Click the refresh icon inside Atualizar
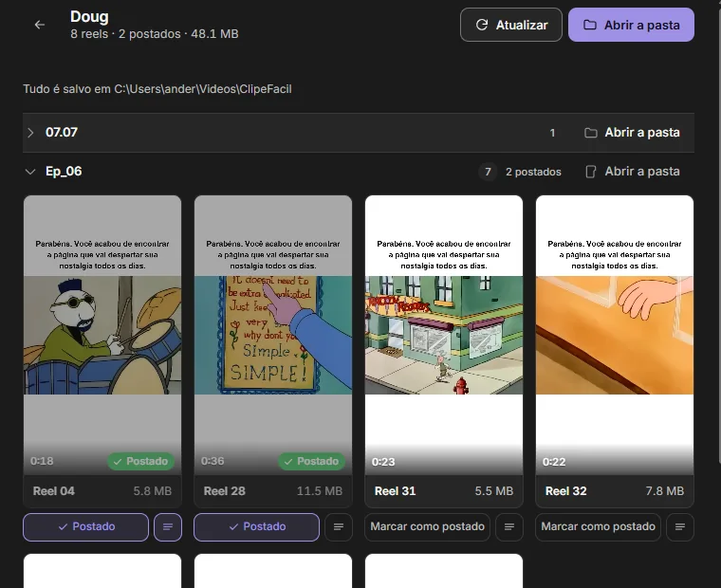The width and height of the screenshot is (721, 588). [481, 25]
